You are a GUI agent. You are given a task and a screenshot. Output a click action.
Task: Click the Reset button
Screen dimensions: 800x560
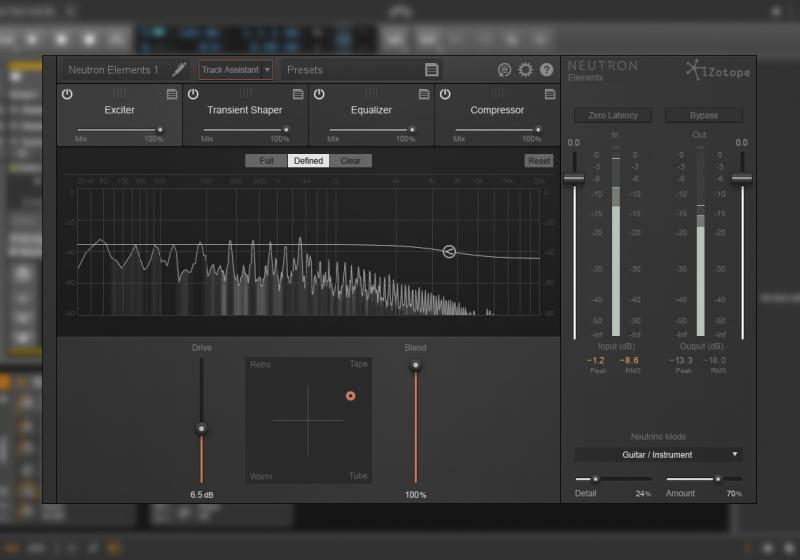(x=539, y=161)
